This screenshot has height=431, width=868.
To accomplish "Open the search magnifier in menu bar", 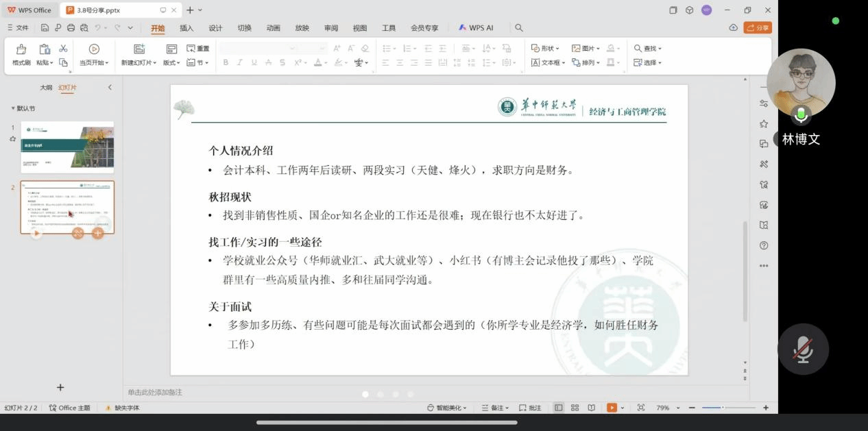I will pos(519,28).
